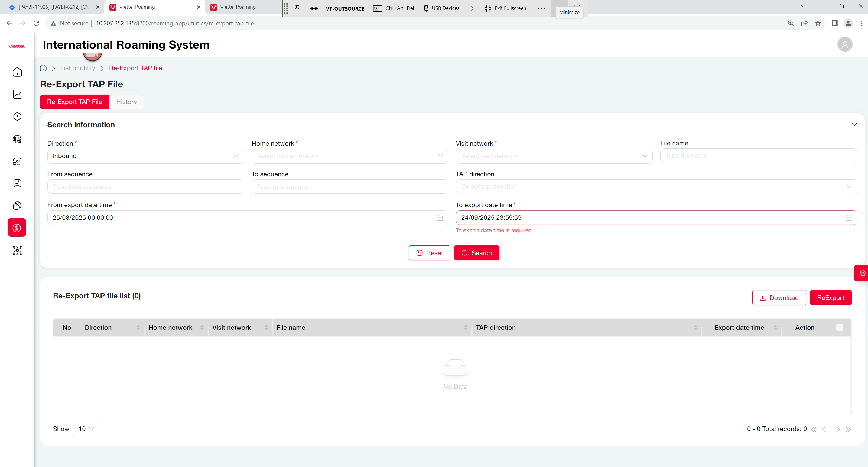The width and height of the screenshot is (868, 467).
Task: Open the TAP direction dropdown
Action: (x=656, y=187)
